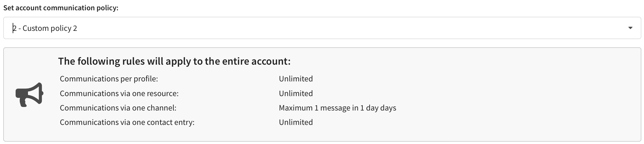Select the '2 - Custom policy 2' combo box
The height and width of the screenshot is (144, 644).
322,28
